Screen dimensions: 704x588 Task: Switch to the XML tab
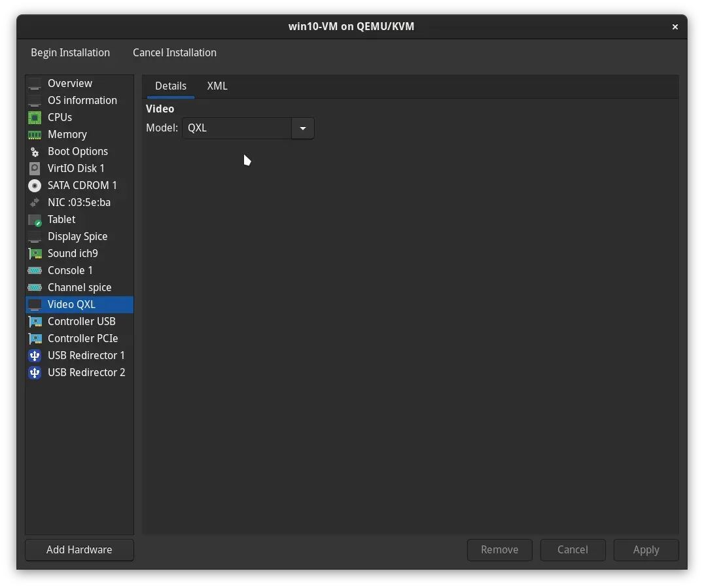pos(217,86)
